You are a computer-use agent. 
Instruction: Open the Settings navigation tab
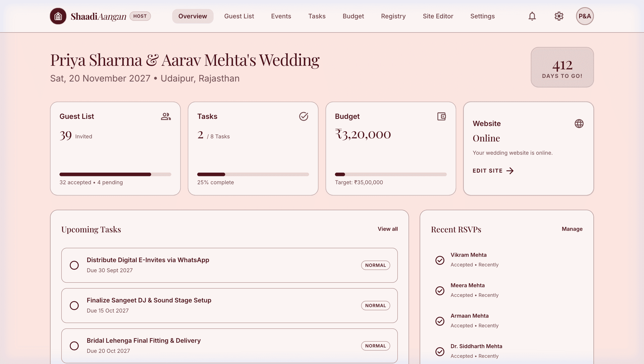point(482,16)
